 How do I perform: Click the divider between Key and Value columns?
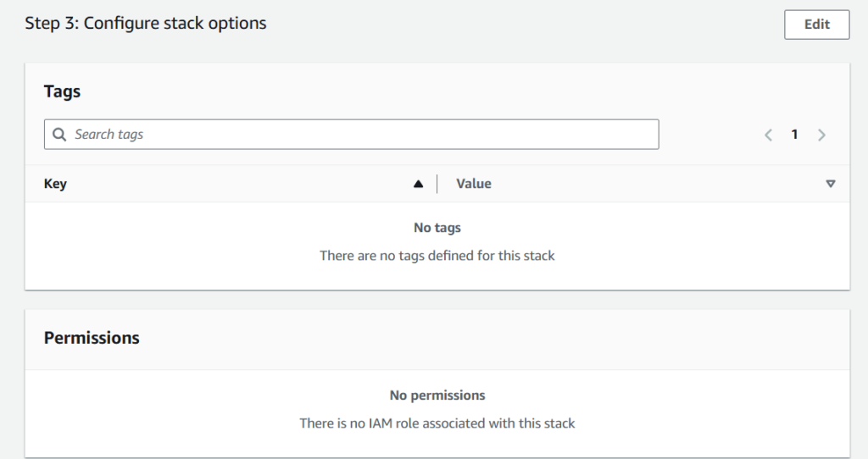pos(437,184)
